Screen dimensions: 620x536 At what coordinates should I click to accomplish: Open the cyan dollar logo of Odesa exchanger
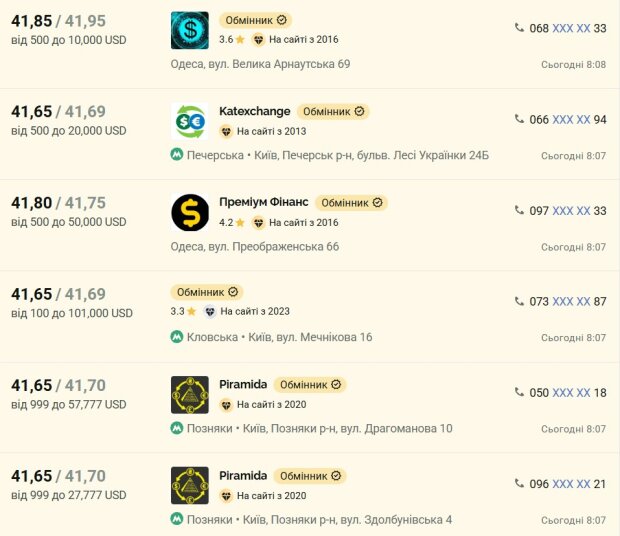coord(190,30)
